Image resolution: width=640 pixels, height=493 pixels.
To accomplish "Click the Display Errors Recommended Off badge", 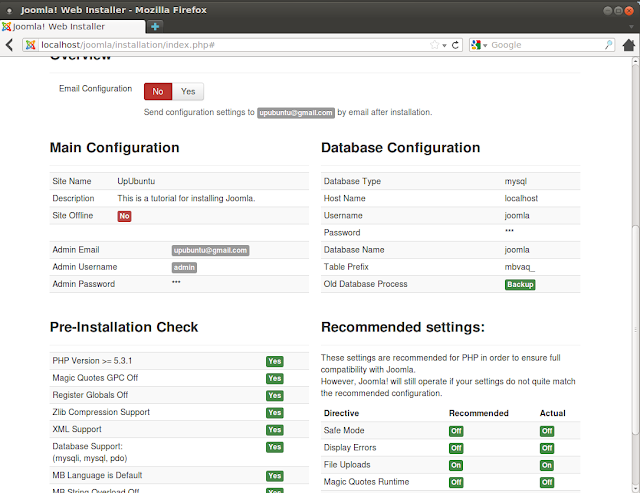I will (x=456, y=448).
